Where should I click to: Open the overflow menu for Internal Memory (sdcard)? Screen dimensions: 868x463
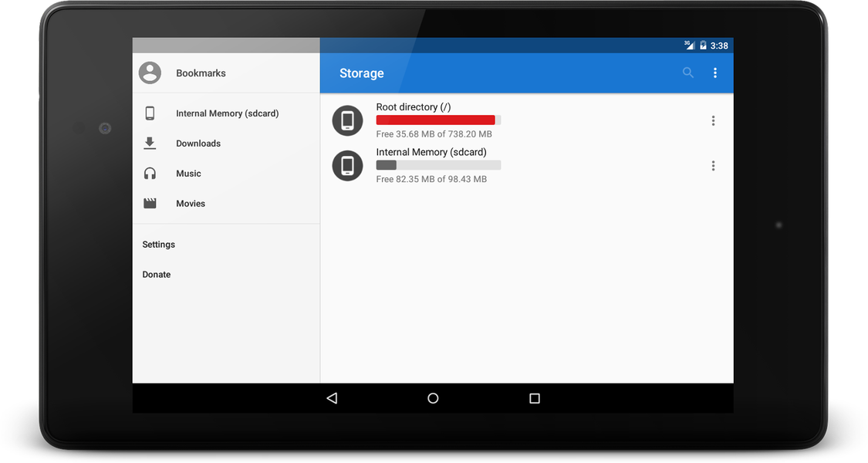click(713, 165)
